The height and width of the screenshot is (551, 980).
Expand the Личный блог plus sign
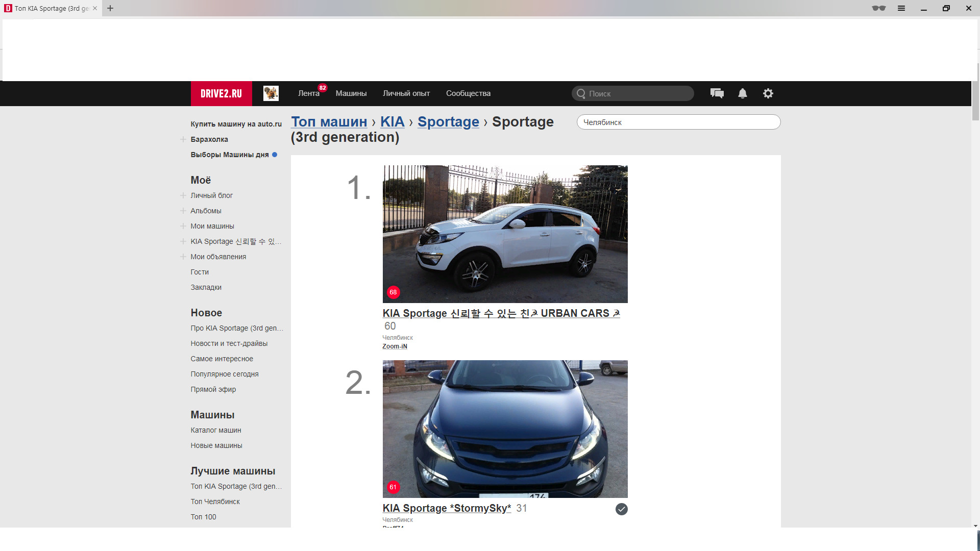[x=183, y=195]
